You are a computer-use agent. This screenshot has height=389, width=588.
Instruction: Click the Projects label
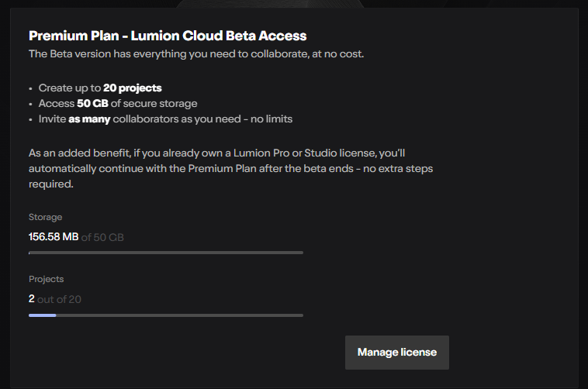pyautogui.click(x=46, y=279)
